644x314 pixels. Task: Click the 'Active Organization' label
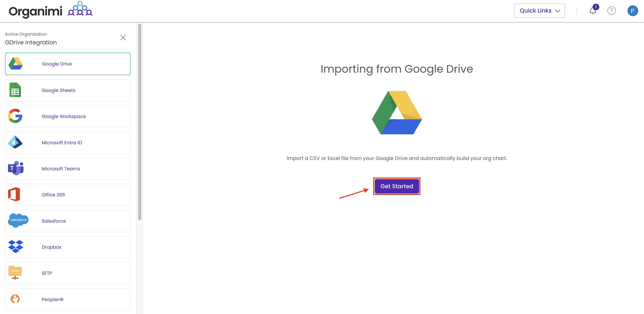coord(26,34)
